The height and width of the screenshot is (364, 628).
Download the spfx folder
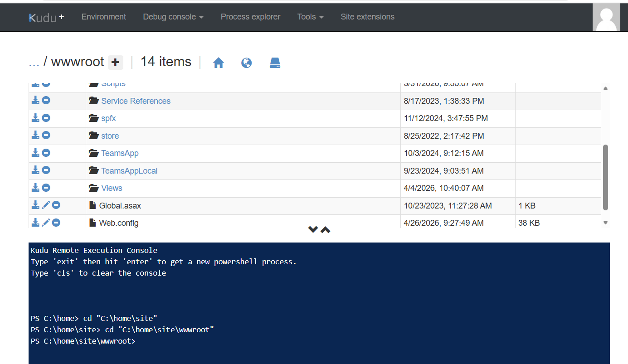(x=35, y=118)
